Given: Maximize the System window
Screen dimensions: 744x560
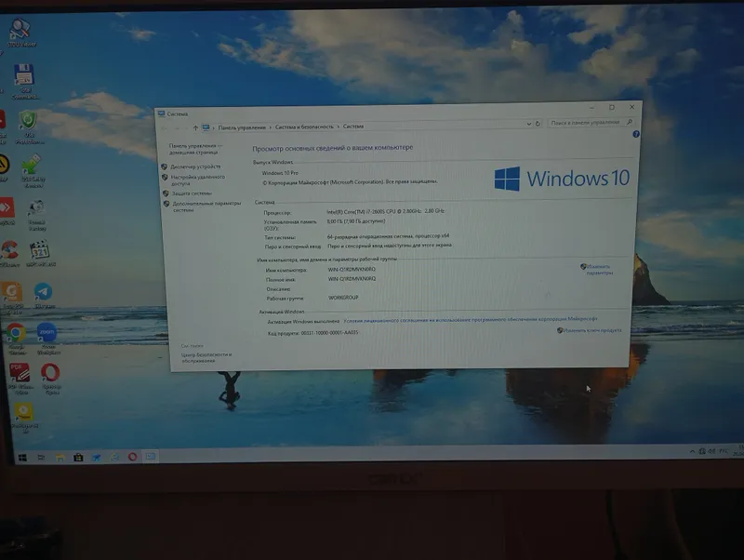Looking at the screenshot, I should coord(612,108).
